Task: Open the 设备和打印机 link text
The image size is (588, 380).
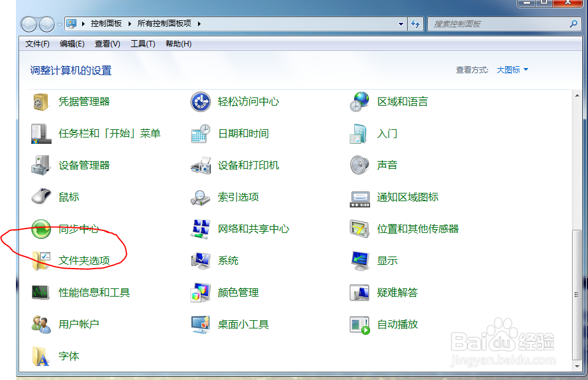Action: coord(248,165)
